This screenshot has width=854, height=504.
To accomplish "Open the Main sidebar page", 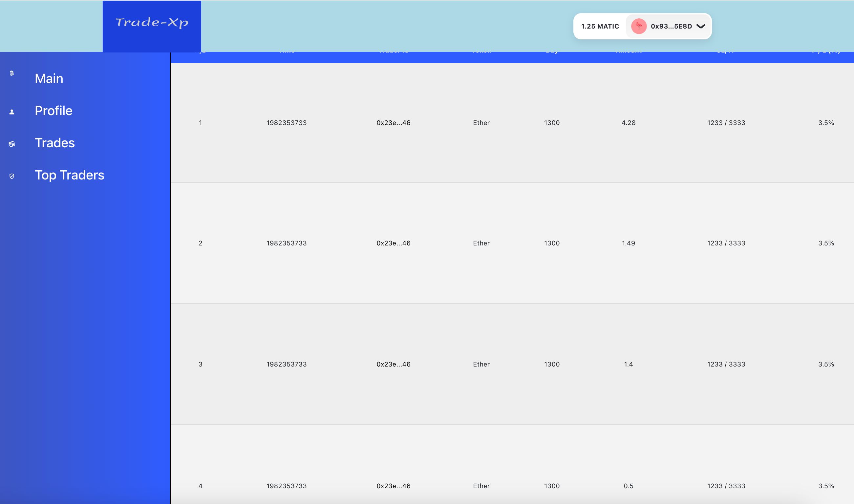I will tap(49, 78).
